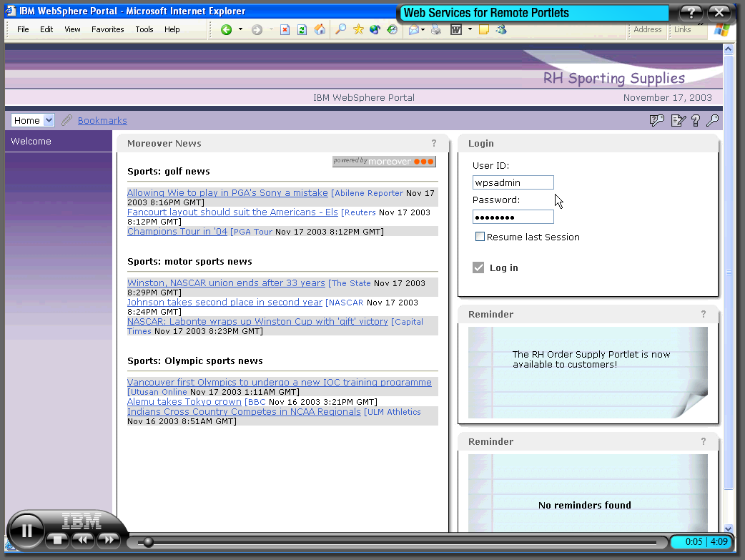Click the Log in button text
The width and height of the screenshot is (745, 560).
tap(503, 267)
